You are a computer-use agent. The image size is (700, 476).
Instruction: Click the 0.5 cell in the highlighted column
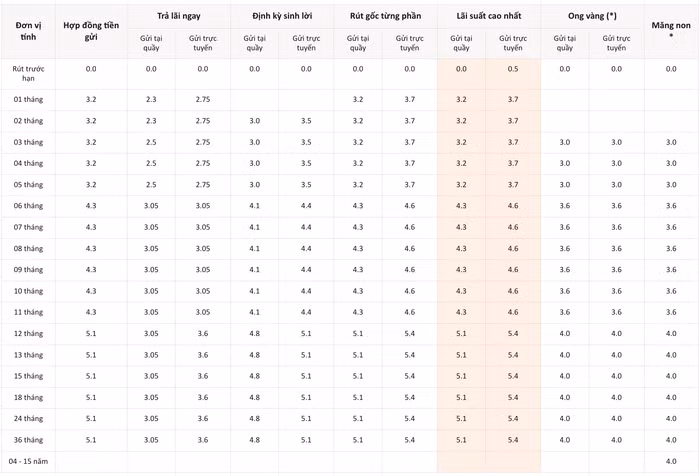513,69
